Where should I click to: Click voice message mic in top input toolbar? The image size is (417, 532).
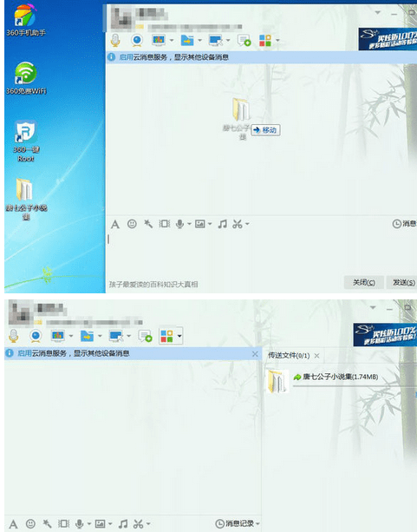point(180,224)
